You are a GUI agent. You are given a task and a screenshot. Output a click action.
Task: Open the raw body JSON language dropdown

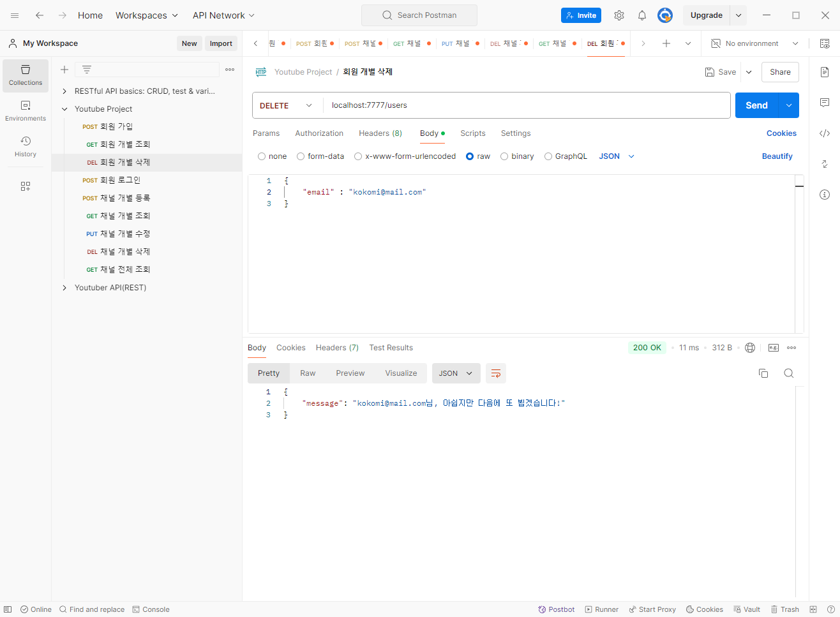[617, 156]
